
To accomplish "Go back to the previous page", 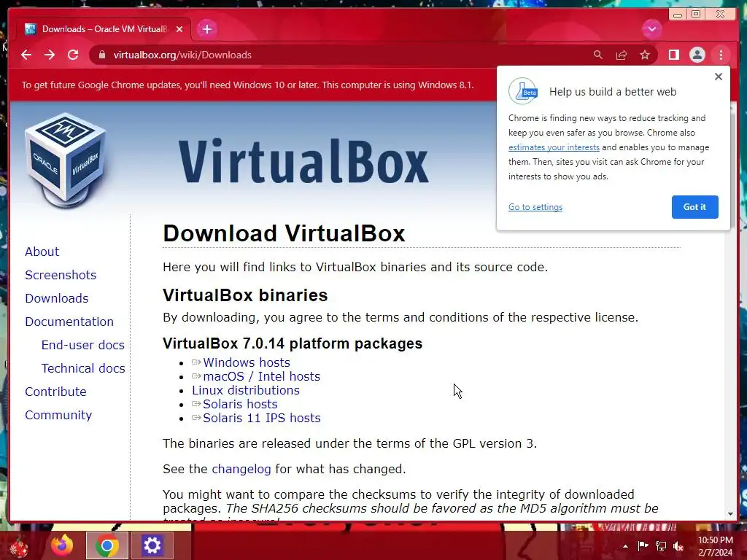I will click(26, 55).
